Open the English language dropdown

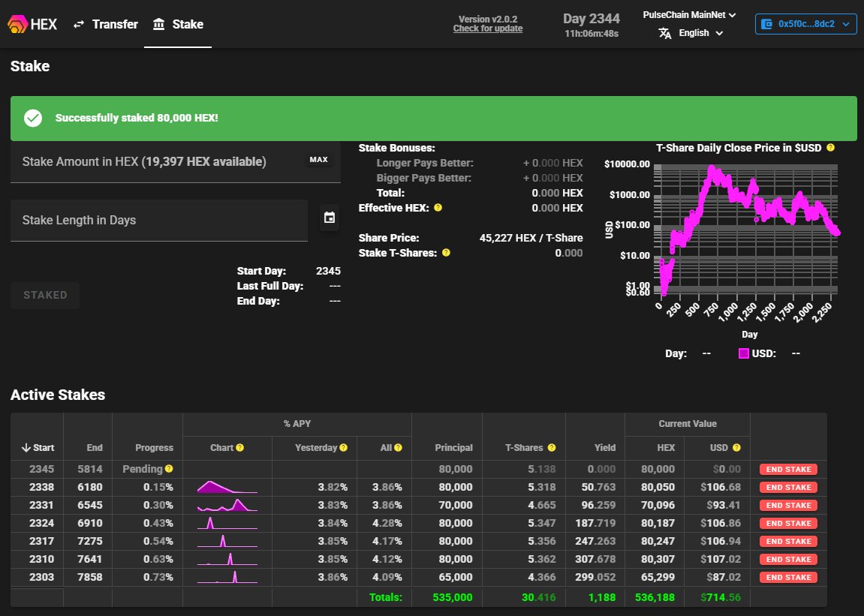700,33
